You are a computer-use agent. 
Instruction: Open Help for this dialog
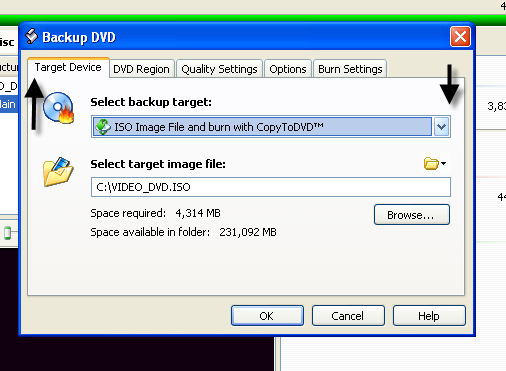click(x=429, y=316)
